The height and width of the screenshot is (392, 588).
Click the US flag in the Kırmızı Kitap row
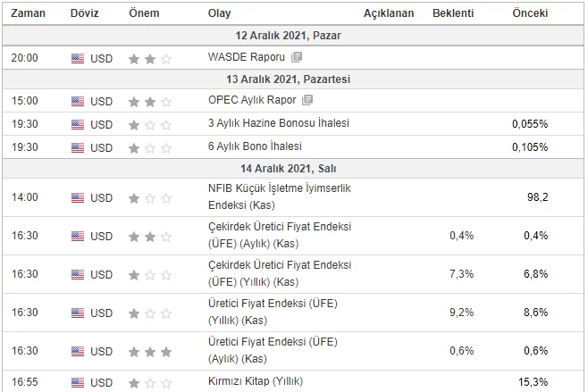point(78,382)
